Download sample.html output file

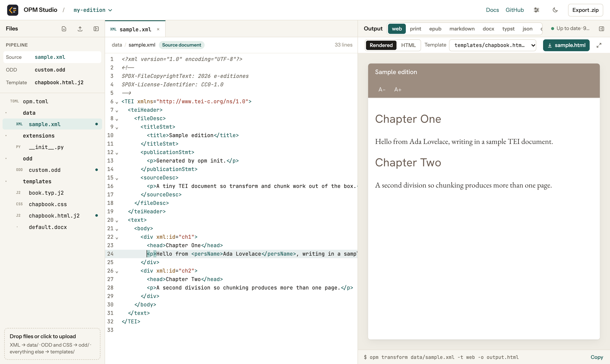pyautogui.click(x=566, y=45)
